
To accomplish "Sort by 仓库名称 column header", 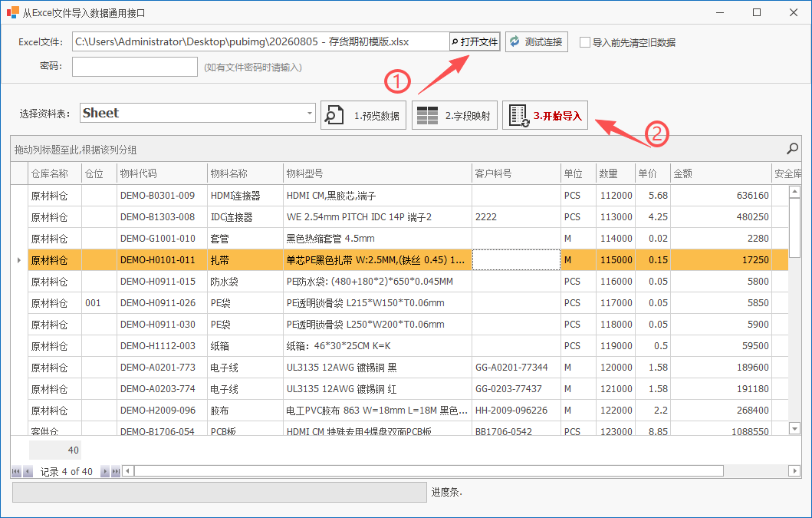I will [55, 173].
